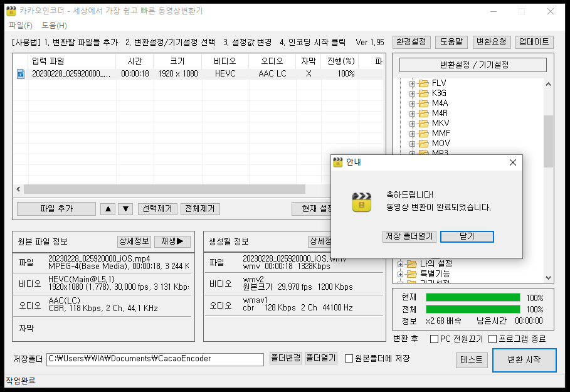Click the MOV folder icon
Screen dimensions: 570x392
(x=423, y=143)
